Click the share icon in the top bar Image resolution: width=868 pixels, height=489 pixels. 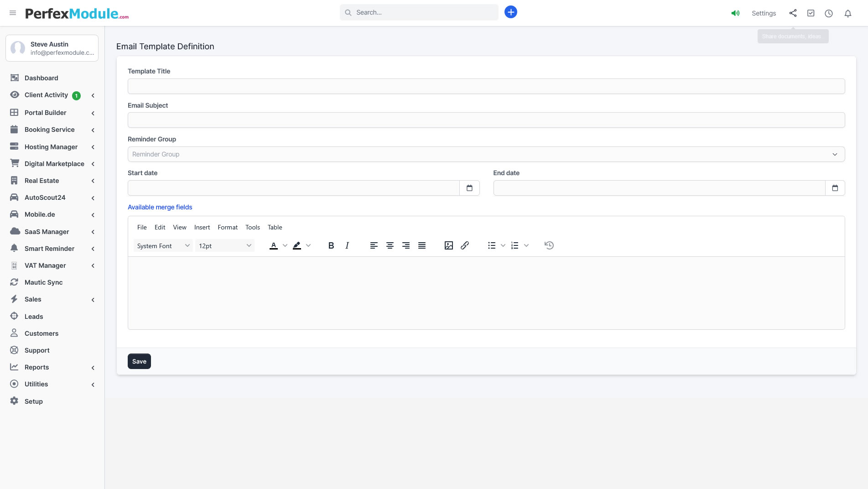pyautogui.click(x=793, y=13)
